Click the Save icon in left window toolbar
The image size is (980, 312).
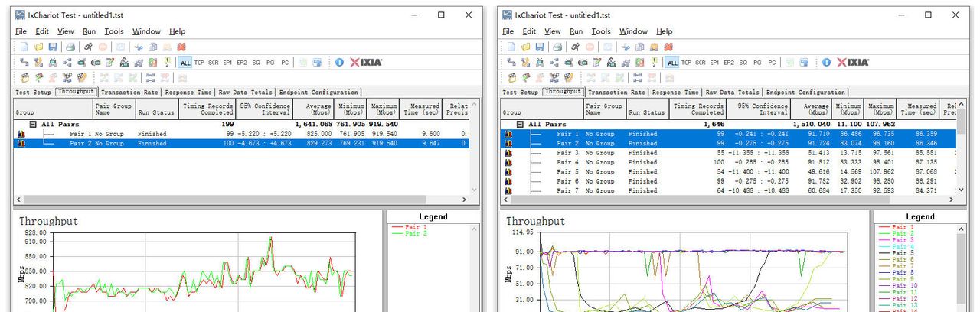[51, 47]
